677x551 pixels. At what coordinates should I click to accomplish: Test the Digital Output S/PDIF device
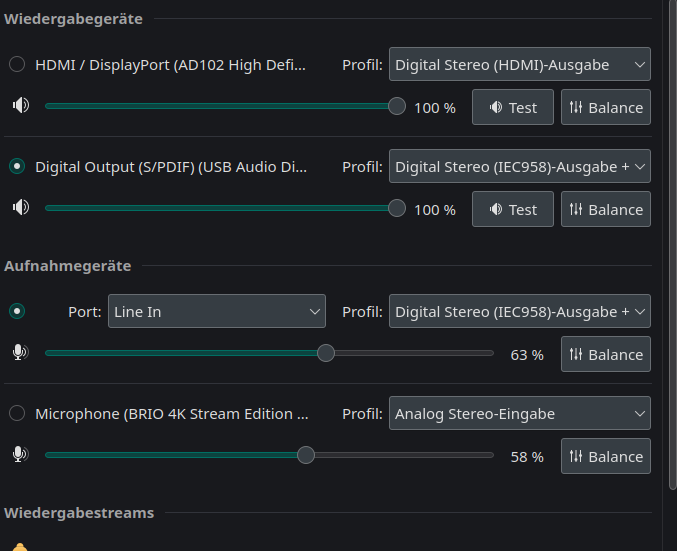(513, 209)
